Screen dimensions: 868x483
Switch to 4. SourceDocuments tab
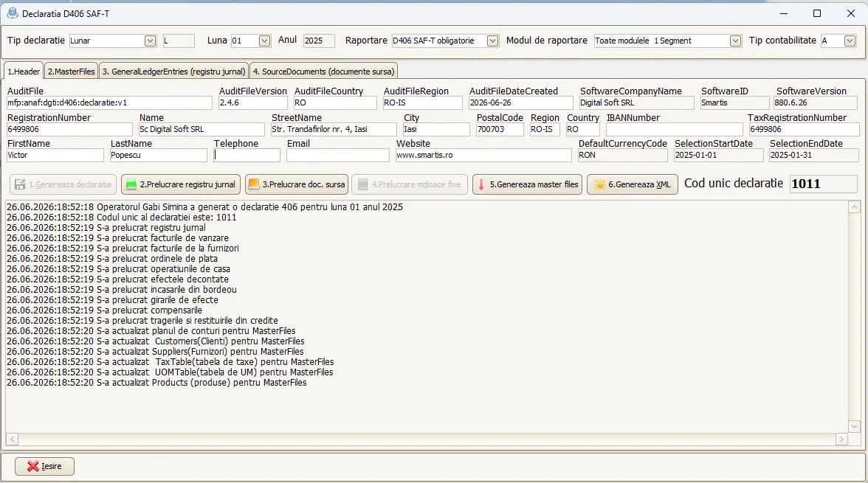click(x=324, y=72)
